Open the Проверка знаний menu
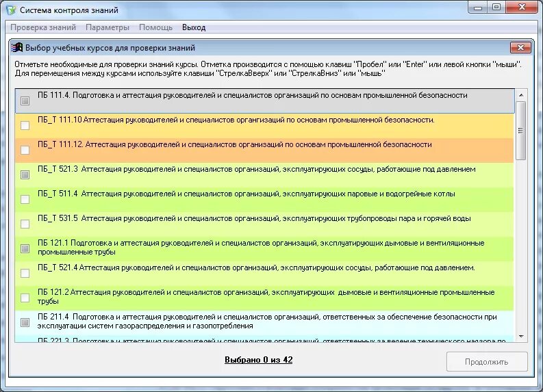Viewport: 543px width, 392px height. pyautogui.click(x=43, y=27)
